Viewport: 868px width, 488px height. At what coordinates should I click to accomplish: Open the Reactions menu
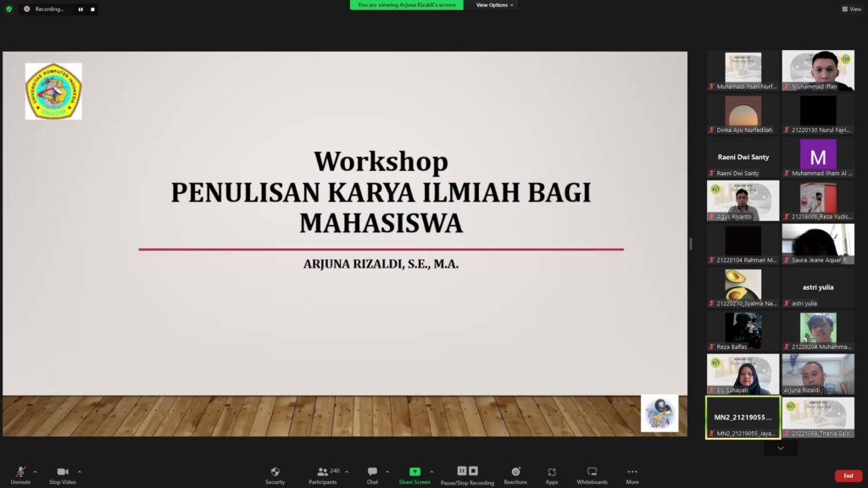click(x=515, y=473)
